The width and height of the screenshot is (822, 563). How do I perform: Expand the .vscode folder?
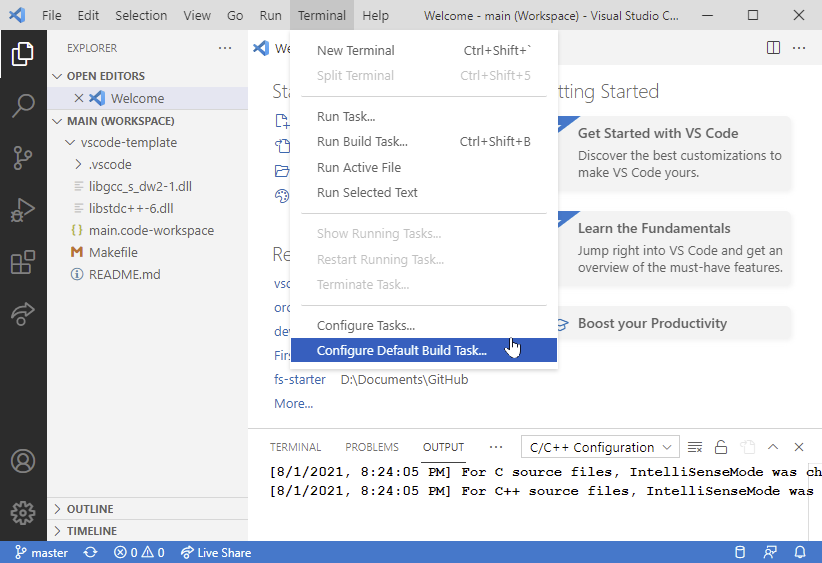coord(147,165)
